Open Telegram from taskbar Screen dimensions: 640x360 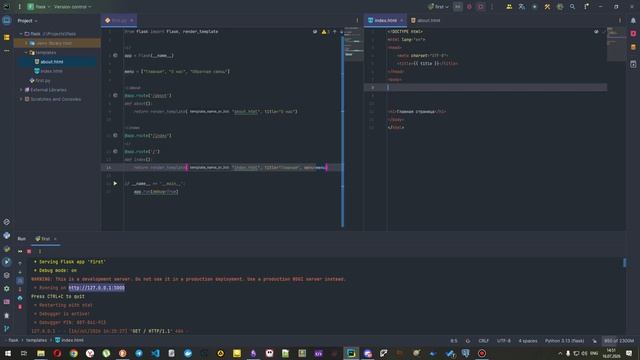pyautogui.click(x=139, y=353)
